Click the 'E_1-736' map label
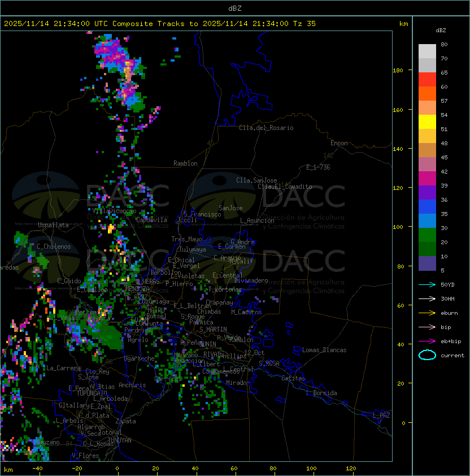 tap(318, 167)
